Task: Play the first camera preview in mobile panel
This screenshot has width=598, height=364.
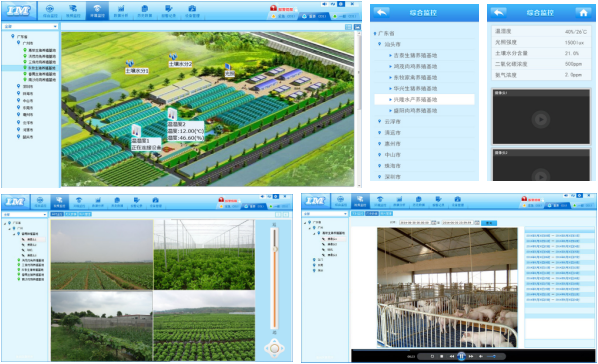Action: pyautogui.click(x=540, y=119)
